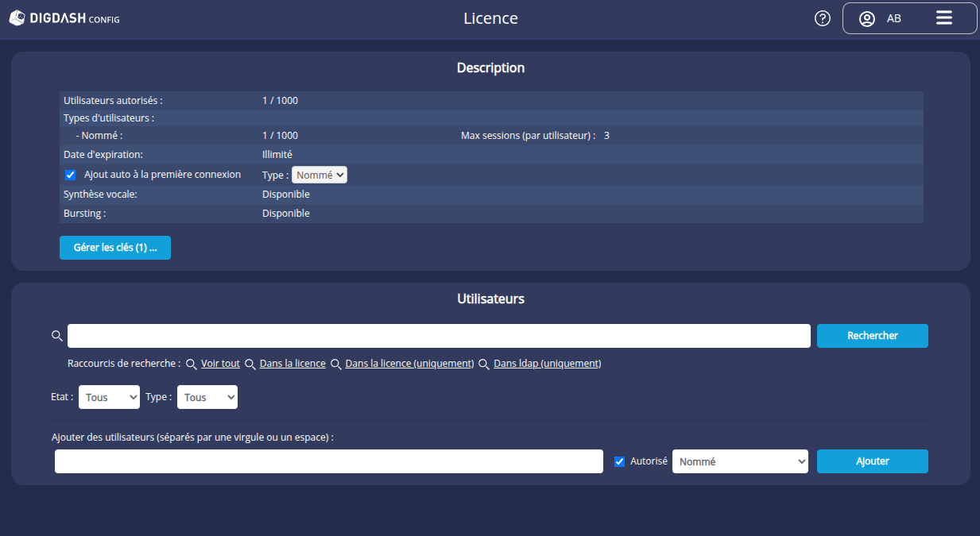Open the Type Nommé dropdown in Description

point(320,175)
